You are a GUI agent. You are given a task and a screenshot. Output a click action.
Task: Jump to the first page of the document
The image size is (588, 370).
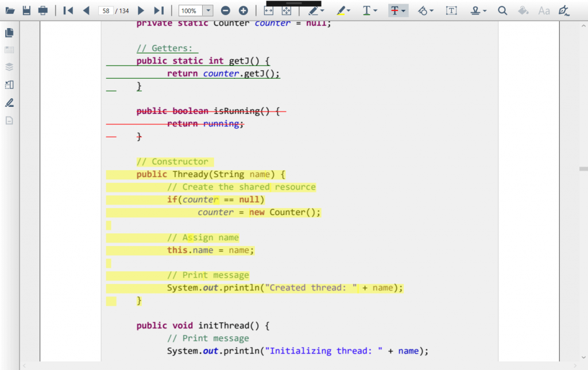coord(68,10)
